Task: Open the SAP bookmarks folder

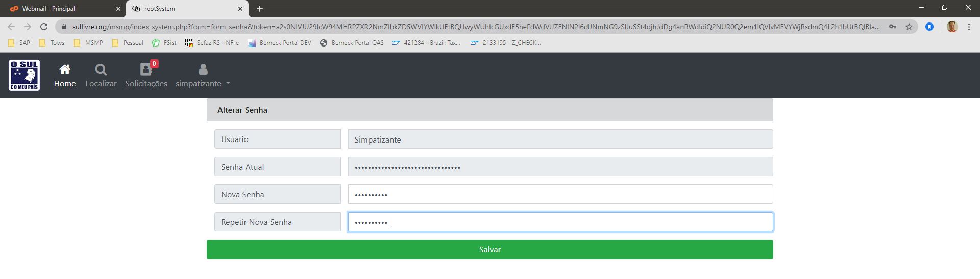Action: (19, 43)
